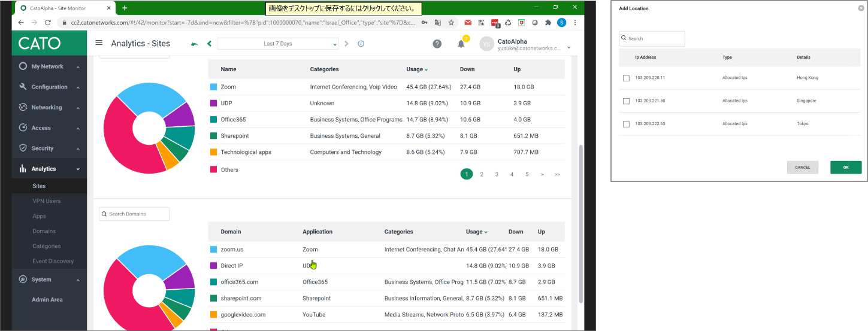Click the browser back arrow
The width and height of the screenshot is (868, 331).
coord(21,22)
